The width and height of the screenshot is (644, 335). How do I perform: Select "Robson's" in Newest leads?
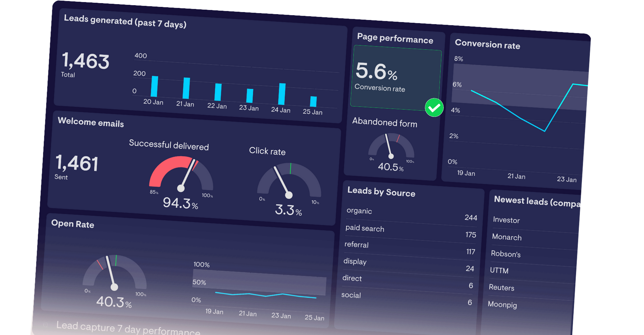(506, 254)
